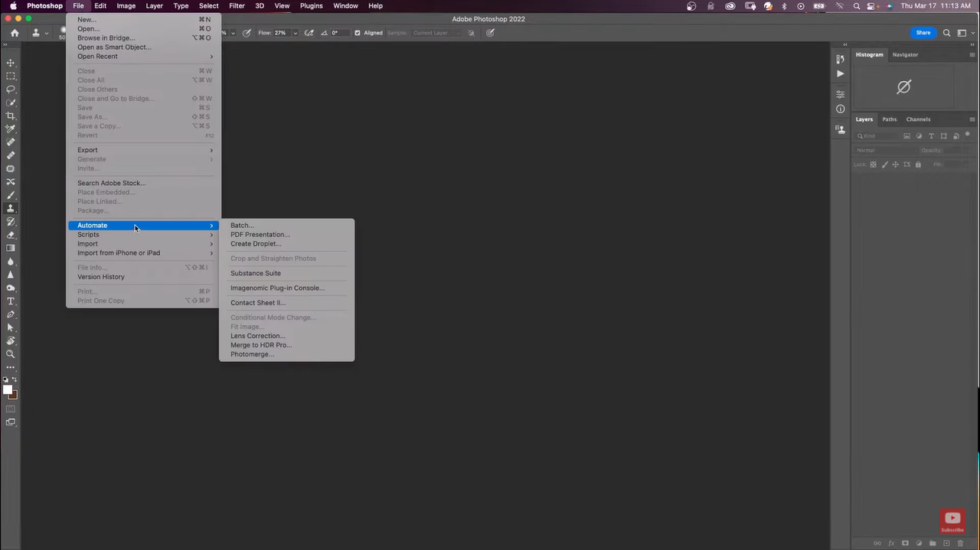Toggle filter for type layers

[x=932, y=136]
